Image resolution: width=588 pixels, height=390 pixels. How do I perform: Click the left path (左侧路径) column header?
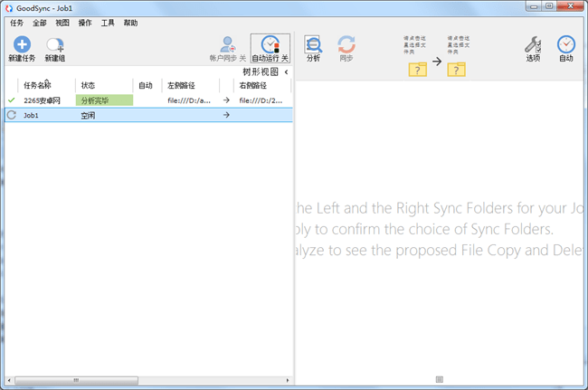tap(182, 86)
